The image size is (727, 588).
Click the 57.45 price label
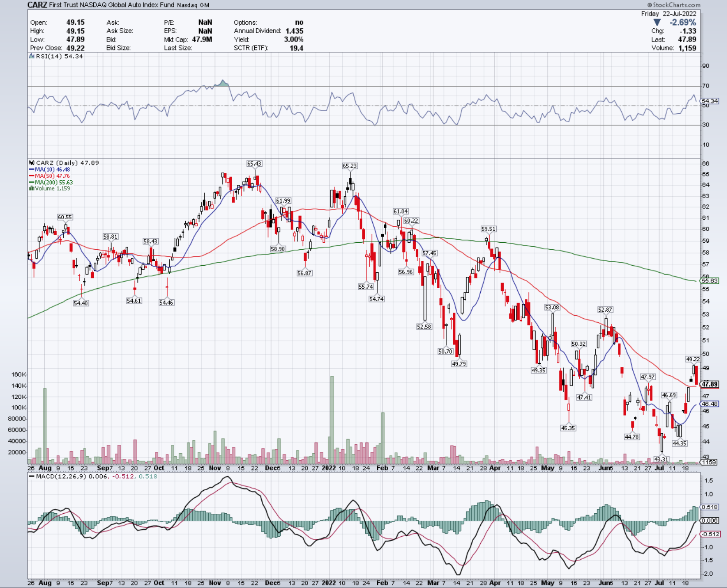coord(429,253)
